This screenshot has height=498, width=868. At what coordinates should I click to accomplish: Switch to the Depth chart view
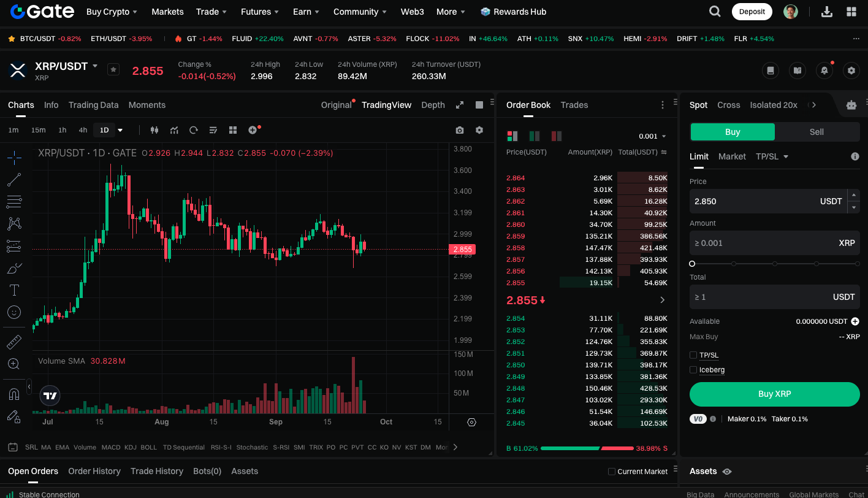433,105
